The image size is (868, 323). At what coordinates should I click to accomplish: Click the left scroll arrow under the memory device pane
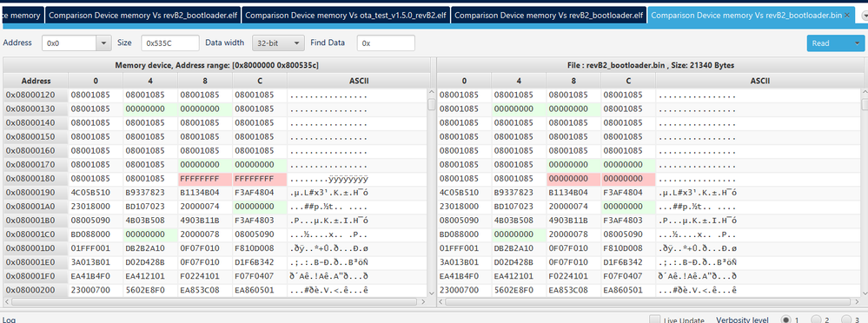(8, 301)
